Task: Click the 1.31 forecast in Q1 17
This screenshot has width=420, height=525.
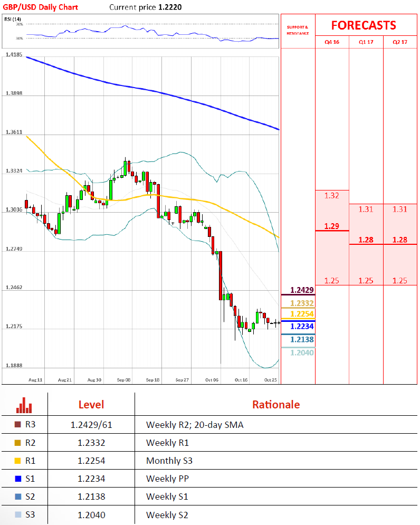Action: (x=366, y=209)
